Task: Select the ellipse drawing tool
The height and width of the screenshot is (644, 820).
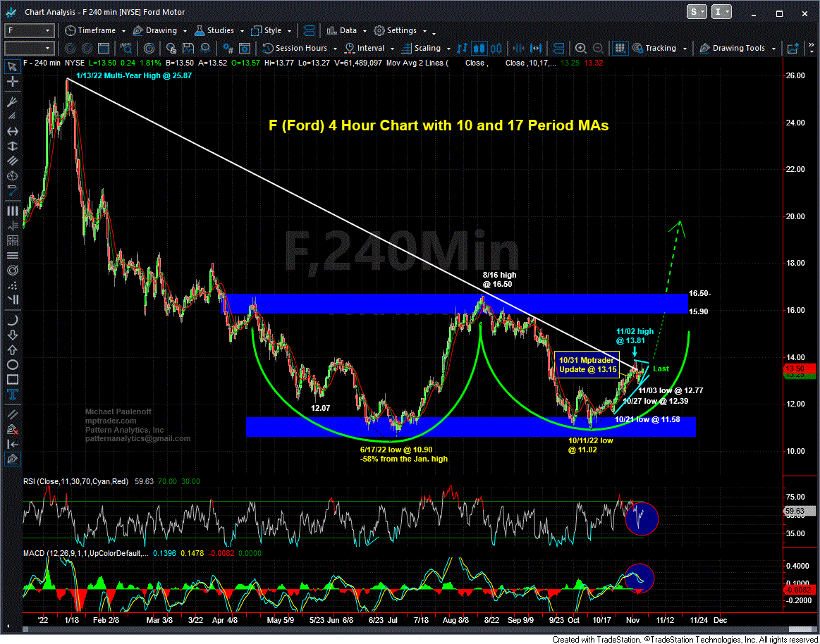Action: [x=12, y=364]
